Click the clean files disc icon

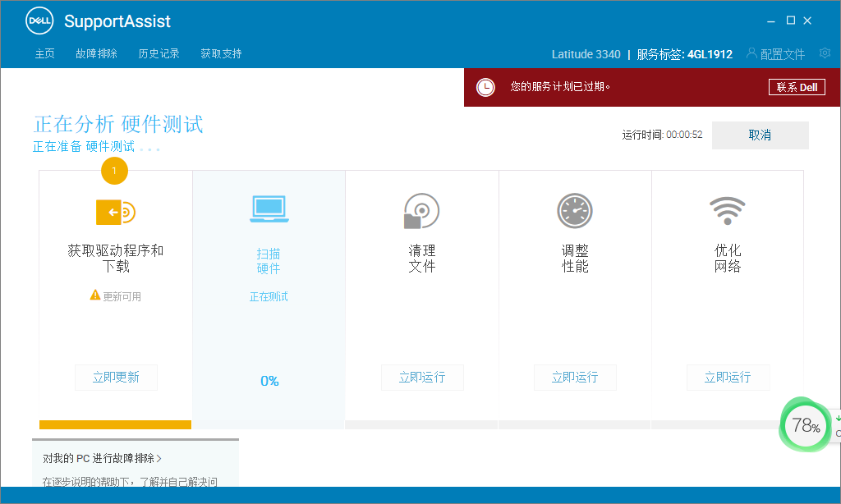point(421,211)
